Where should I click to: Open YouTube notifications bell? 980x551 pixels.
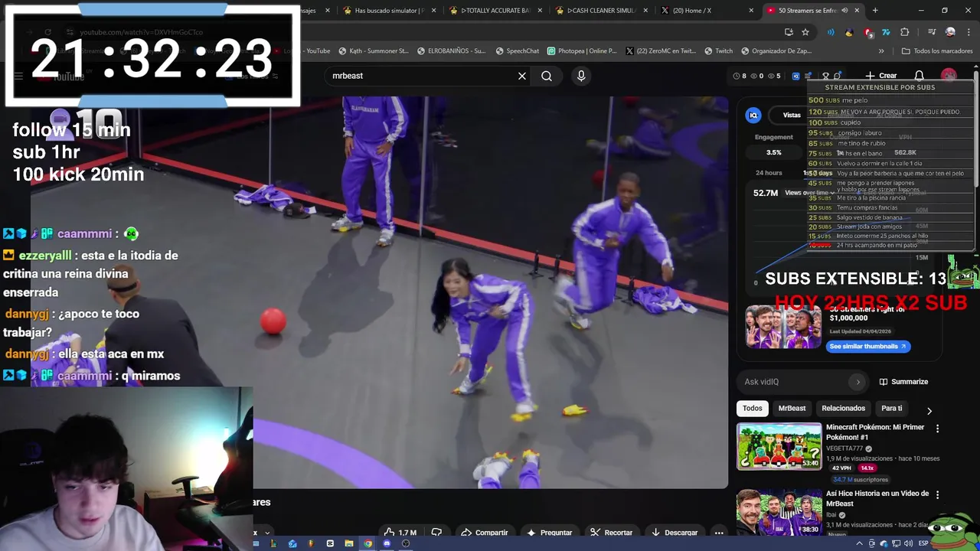point(920,76)
